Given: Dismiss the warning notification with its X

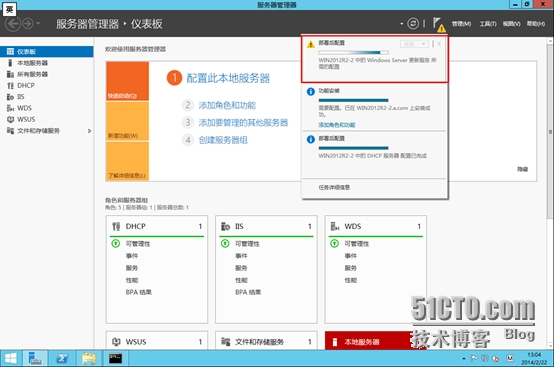Looking at the screenshot, I should pos(439,44).
